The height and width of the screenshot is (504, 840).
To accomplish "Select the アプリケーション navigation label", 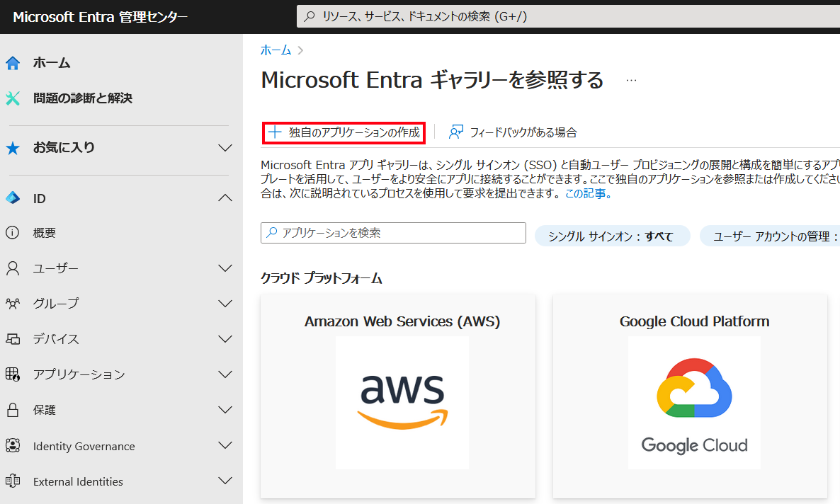I will (x=79, y=374).
